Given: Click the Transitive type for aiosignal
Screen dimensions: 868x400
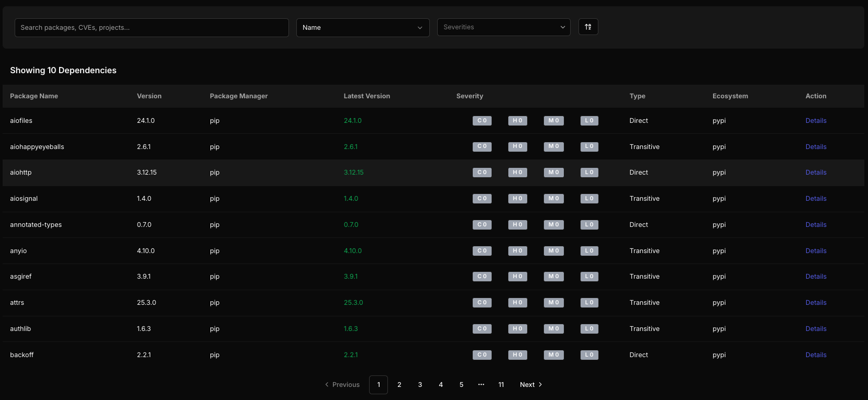Looking at the screenshot, I should tap(644, 199).
